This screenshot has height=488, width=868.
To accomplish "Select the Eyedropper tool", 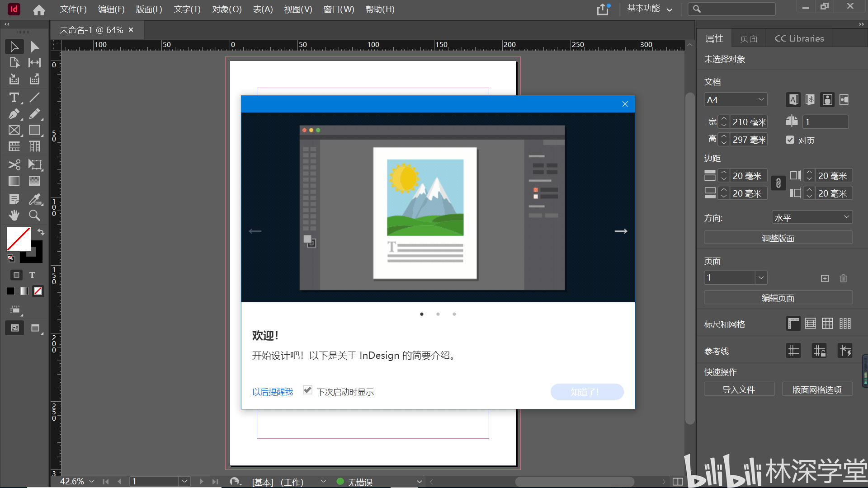I will click(35, 199).
